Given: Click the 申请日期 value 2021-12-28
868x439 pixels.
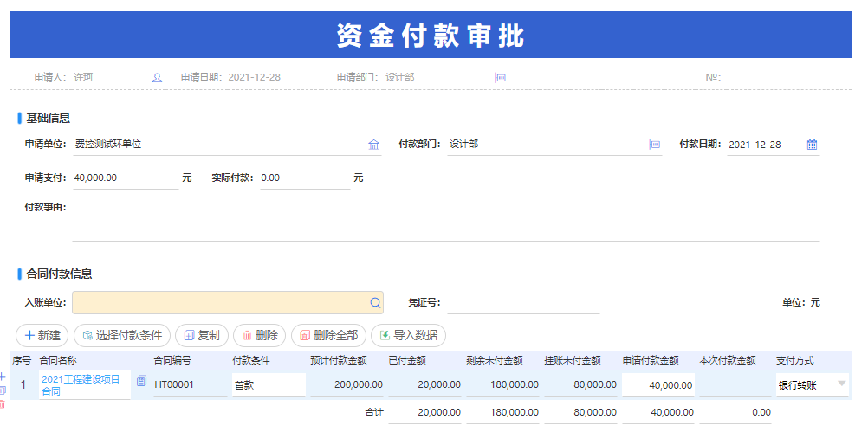Looking at the screenshot, I should [x=254, y=78].
